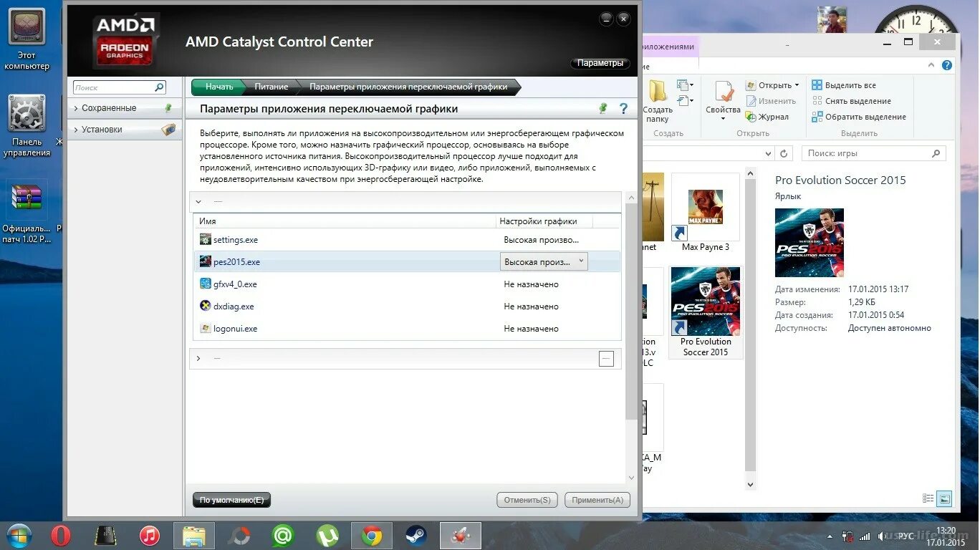Select the WinRAR archive Официальный патч on desktop
Image resolution: width=980 pixels, height=550 pixels.
pos(27,211)
